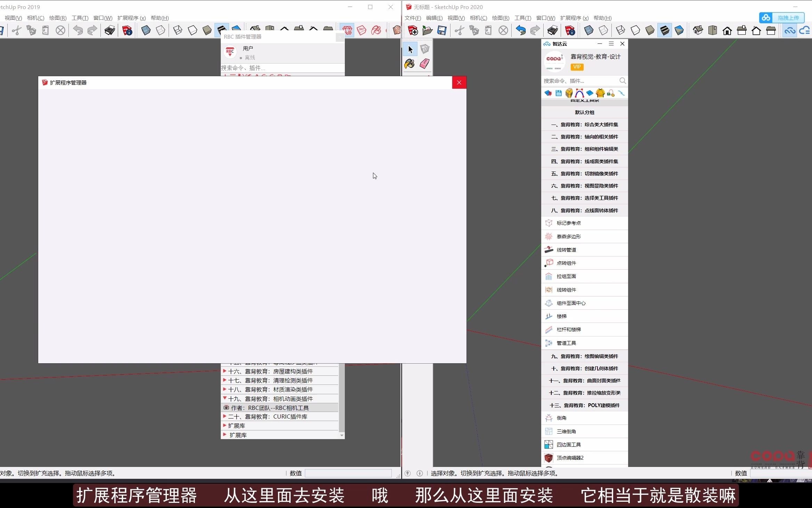Click the Model Info icon in 2020 toolbar
Viewport: 812px width, 508px height.
coord(570,31)
